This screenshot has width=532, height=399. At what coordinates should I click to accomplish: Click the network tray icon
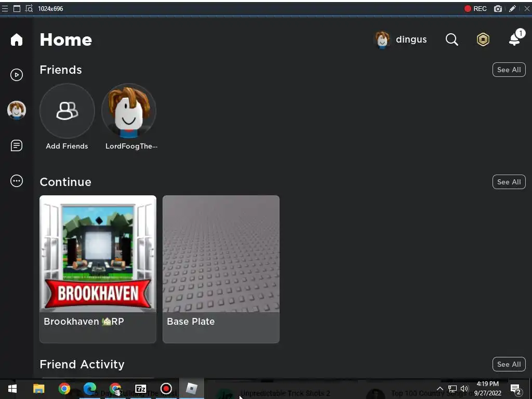453,389
